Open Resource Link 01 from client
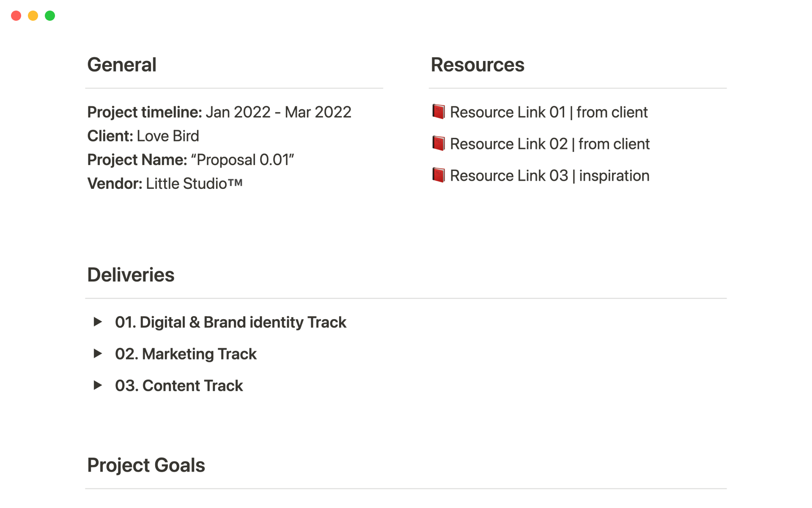This screenshot has width=812, height=508. pyautogui.click(x=549, y=112)
